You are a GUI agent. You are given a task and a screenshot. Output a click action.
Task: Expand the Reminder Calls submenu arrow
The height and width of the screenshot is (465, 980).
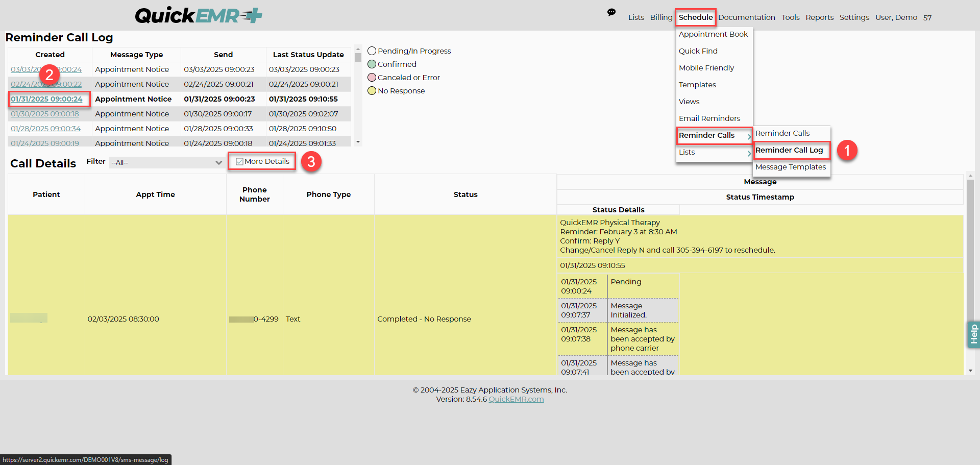pyautogui.click(x=749, y=136)
